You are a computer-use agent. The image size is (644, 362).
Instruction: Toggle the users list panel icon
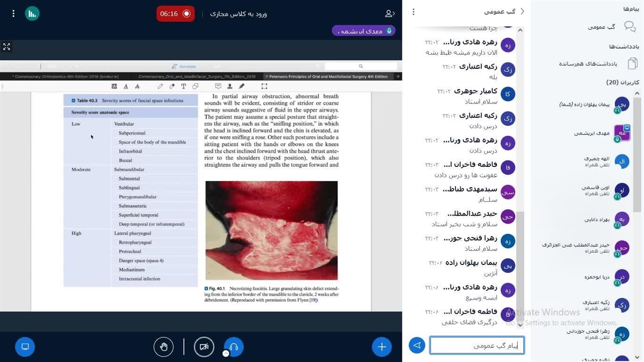[x=389, y=14]
